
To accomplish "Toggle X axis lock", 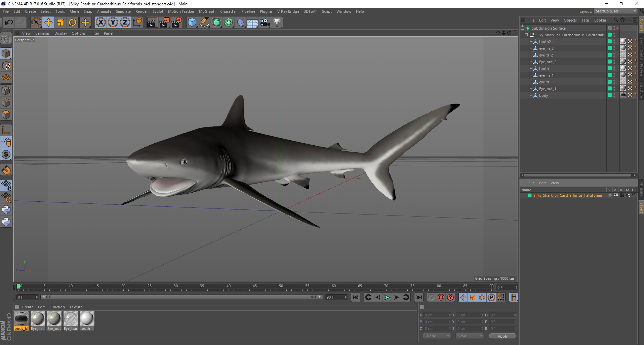I will point(100,23).
